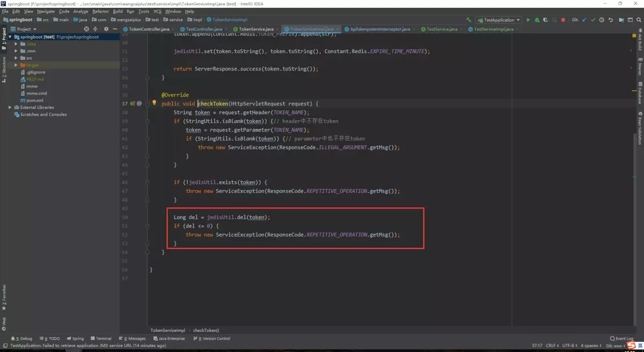Open Git history clock icon
Screen dimensions: 644x352
[602, 20]
